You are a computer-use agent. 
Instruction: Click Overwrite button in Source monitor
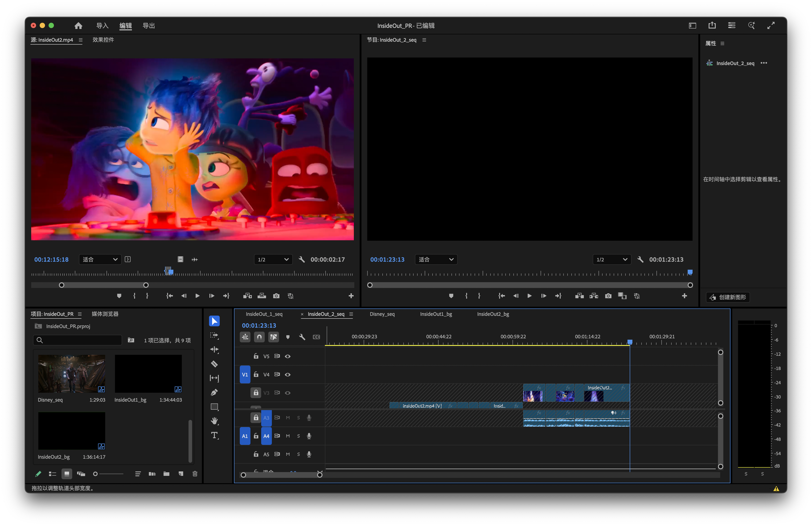click(x=262, y=296)
